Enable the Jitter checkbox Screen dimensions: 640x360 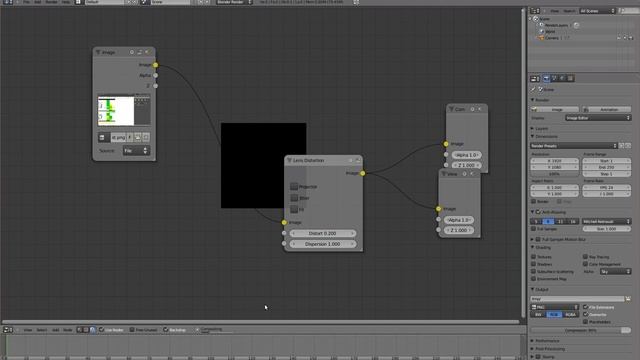[294, 198]
